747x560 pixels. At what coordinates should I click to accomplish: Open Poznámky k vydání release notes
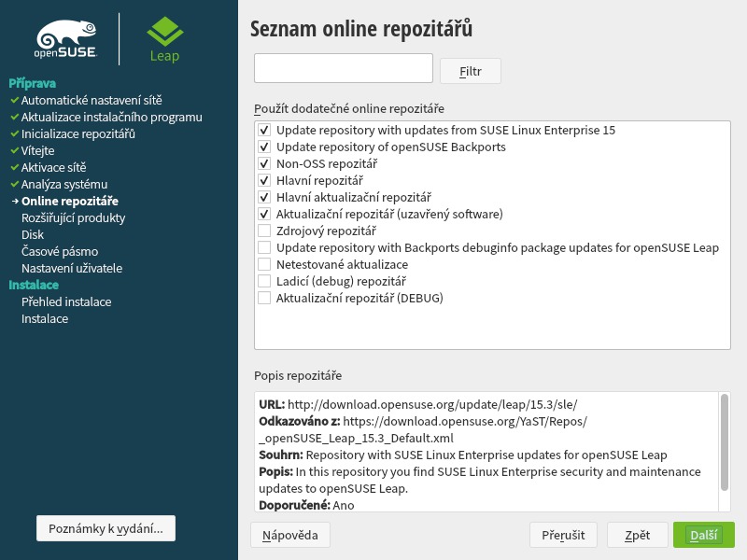pos(106,528)
